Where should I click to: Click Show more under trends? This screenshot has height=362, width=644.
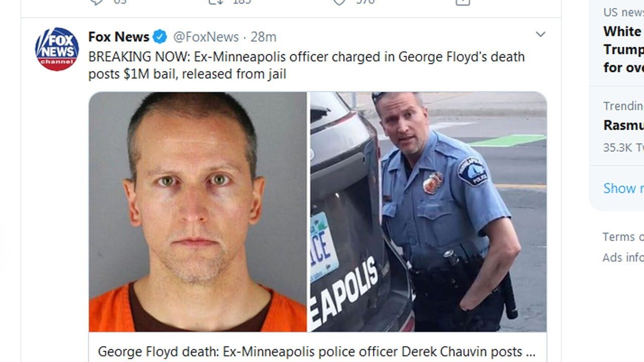623,188
